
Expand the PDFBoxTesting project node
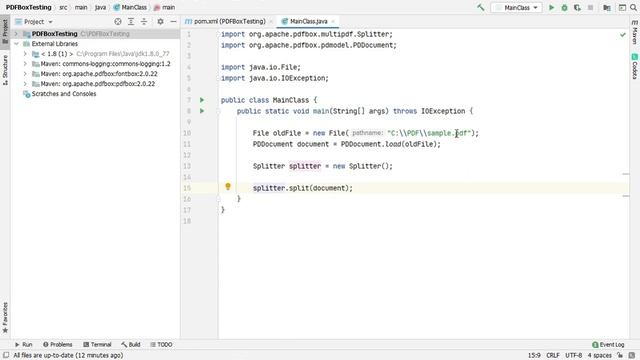(x=16, y=34)
